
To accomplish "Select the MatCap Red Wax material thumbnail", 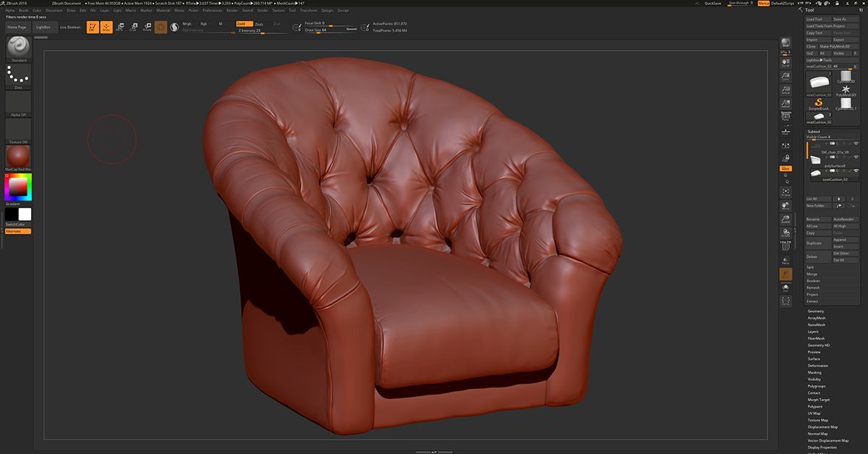I will pos(19,157).
